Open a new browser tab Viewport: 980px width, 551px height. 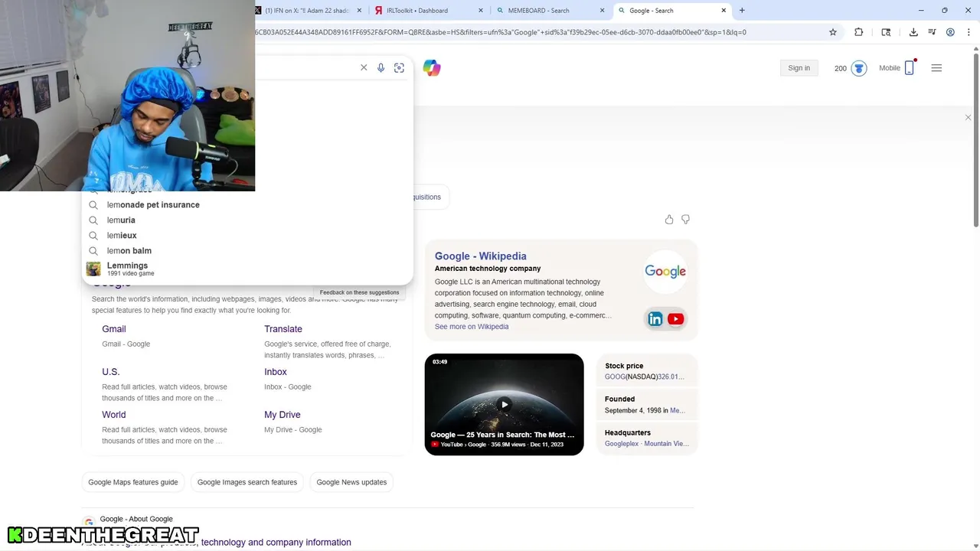pos(742,11)
